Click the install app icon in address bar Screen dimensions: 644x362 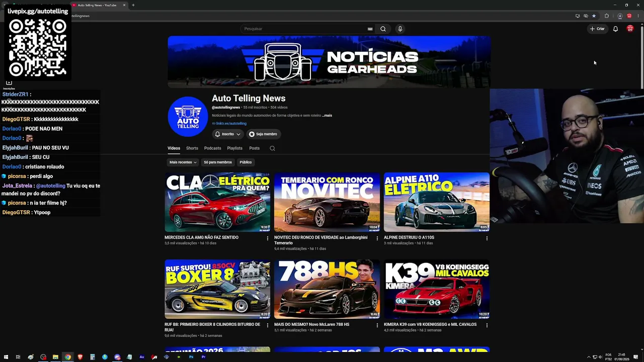tap(578, 16)
